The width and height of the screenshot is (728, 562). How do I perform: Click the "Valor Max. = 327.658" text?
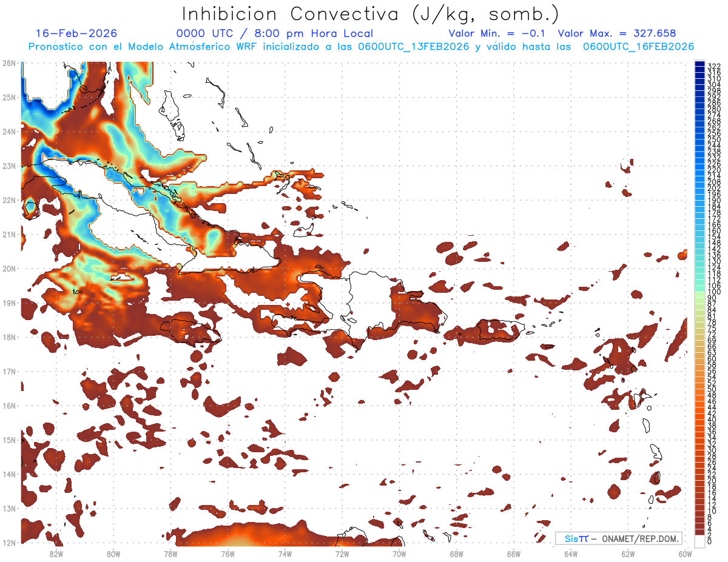tap(617, 33)
